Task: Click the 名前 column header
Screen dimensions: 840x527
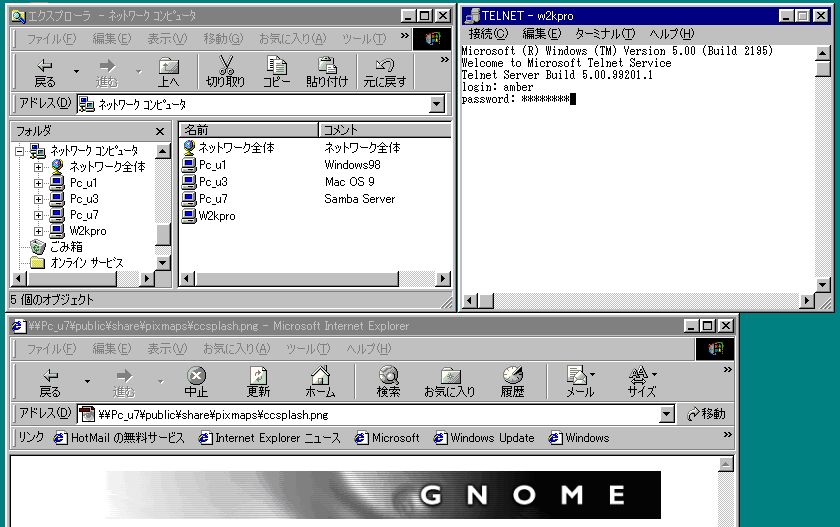Action: pos(249,130)
